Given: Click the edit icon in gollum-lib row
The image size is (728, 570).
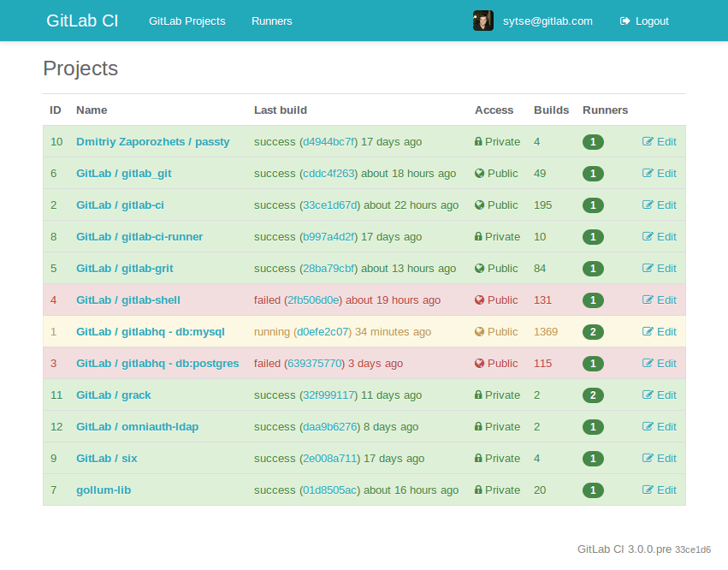Looking at the screenshot, I should click(648, 490).
